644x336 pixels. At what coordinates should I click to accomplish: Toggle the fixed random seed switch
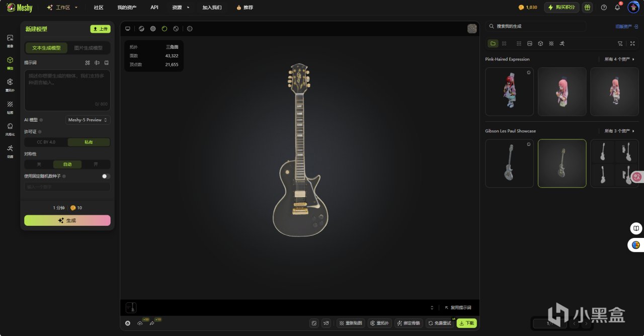click(106, 177)
